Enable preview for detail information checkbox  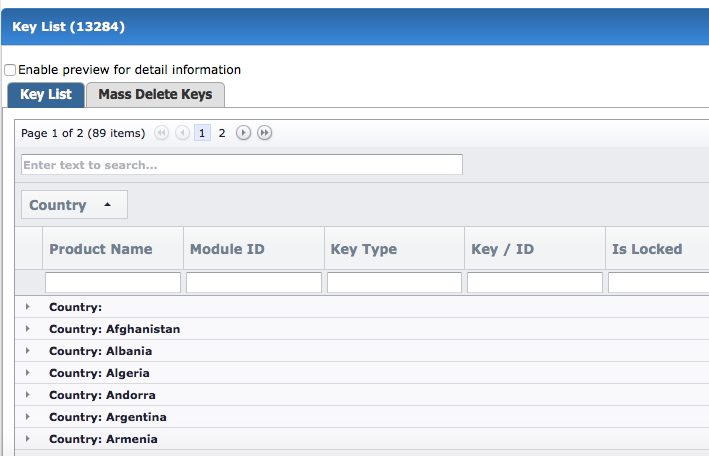tap(10, 70)
